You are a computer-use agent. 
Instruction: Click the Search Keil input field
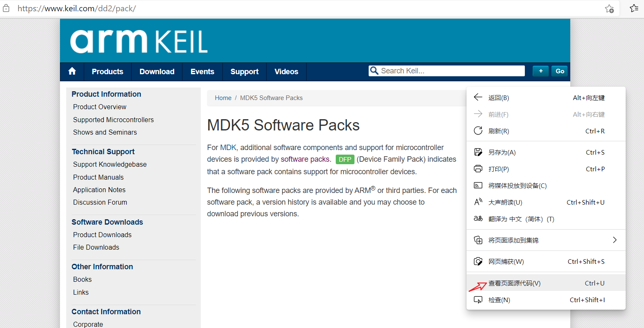click(447, 71)
